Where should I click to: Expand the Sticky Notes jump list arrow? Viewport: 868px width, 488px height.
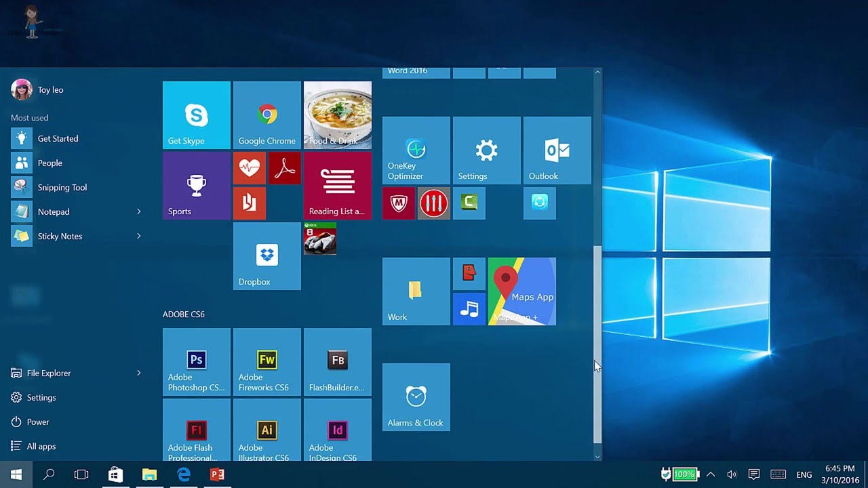(x=139, y=237)
